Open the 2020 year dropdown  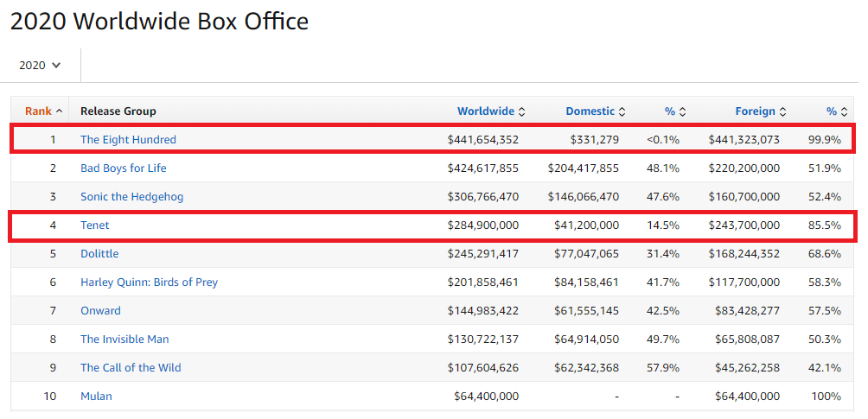coord(40,65)
